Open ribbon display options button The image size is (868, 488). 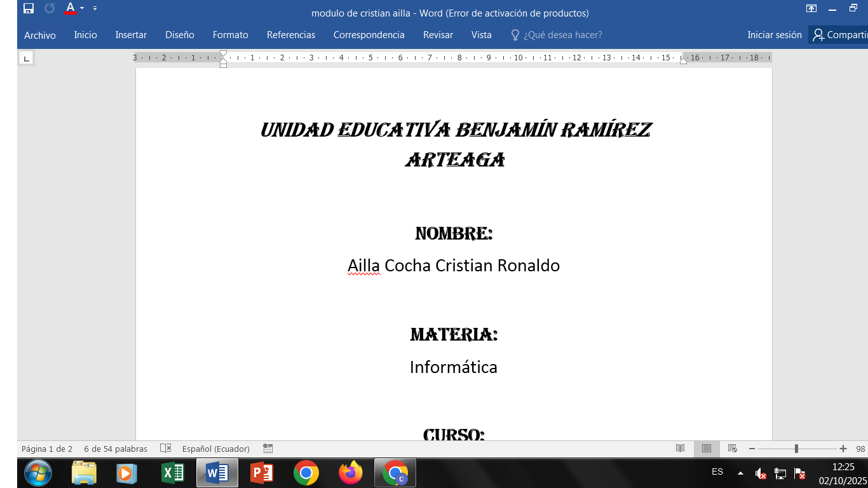[811, 8]
